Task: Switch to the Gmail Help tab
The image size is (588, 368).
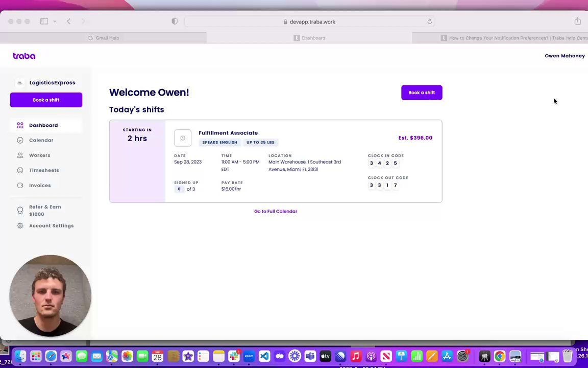Action: pyautogui.click(x=103, y=38)
